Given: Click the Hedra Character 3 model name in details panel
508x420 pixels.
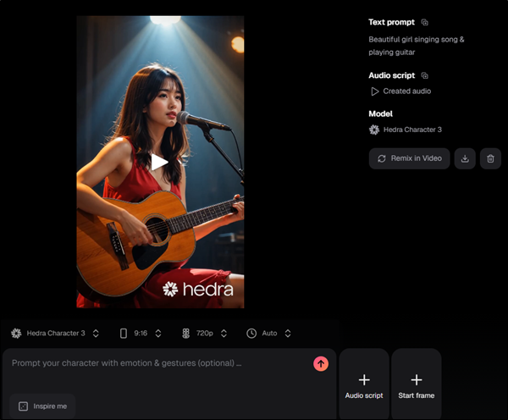Looking at the screenshot, I should pyautogui.click(x=412, y=130).
